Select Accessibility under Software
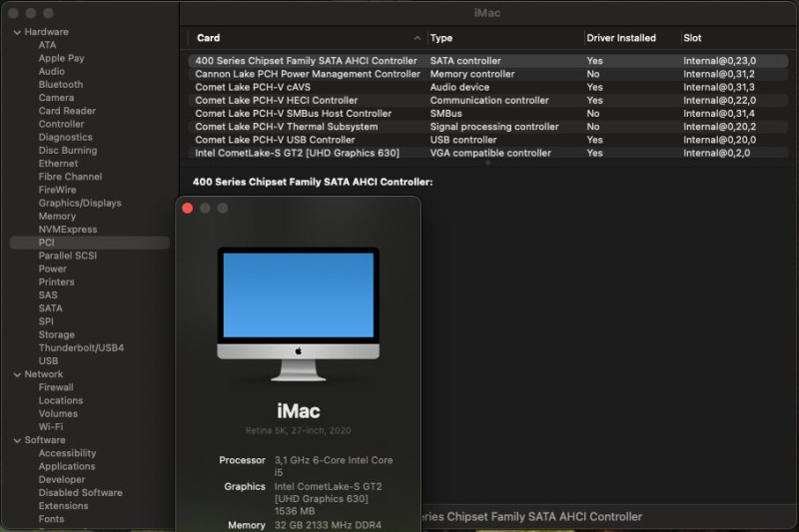 67,453
